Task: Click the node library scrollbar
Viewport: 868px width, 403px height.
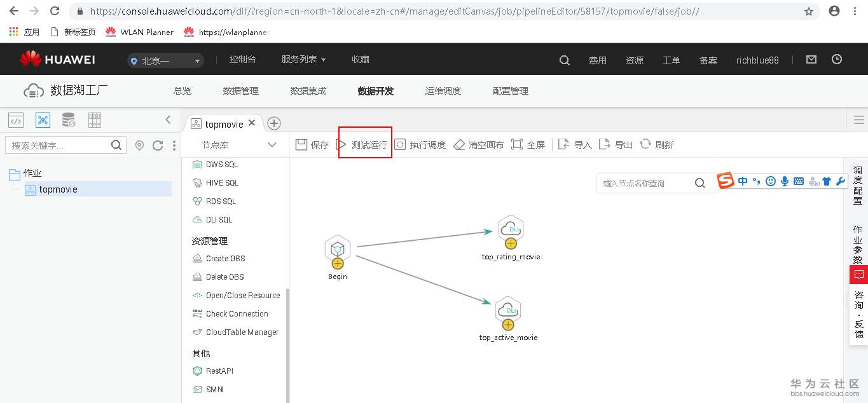Action: coord(287,345)
